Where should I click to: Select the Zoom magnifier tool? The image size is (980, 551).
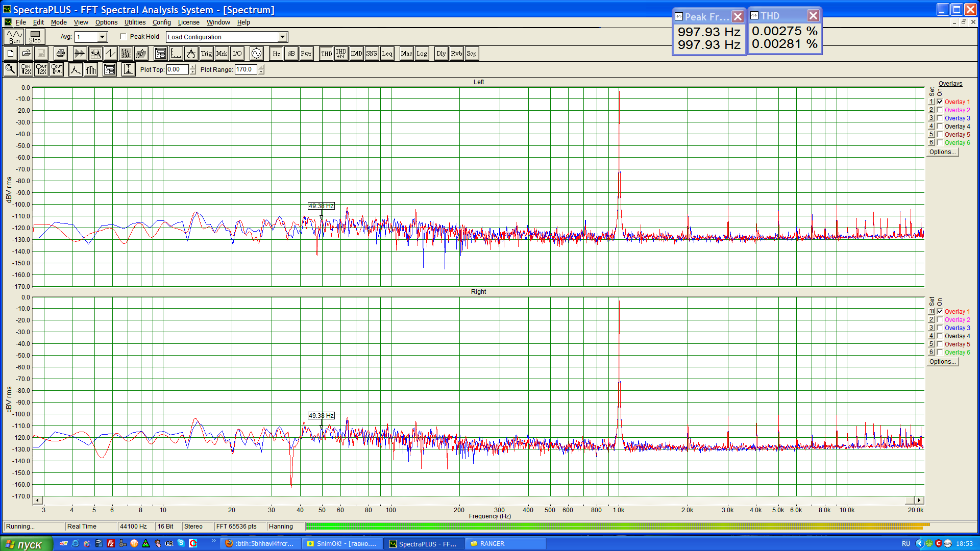[x=10, y=69]
